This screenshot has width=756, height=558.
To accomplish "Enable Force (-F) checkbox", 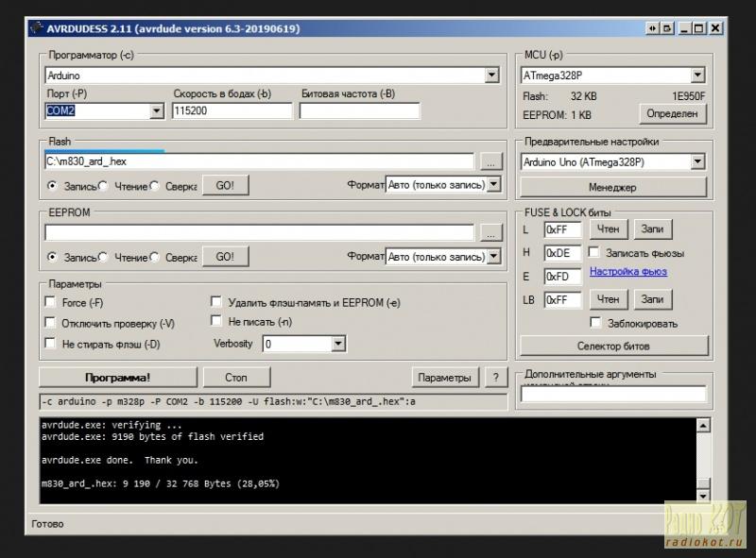I will point(50,302).
